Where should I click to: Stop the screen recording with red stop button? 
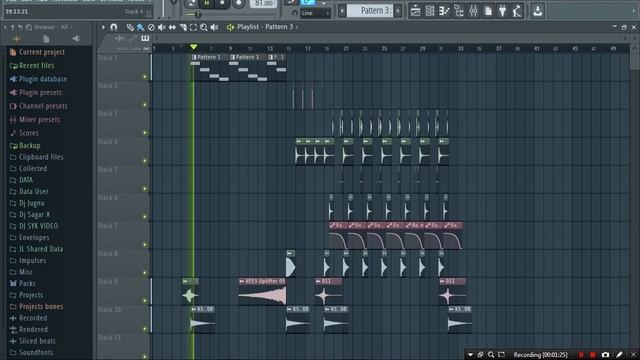(x=593, y=355)
